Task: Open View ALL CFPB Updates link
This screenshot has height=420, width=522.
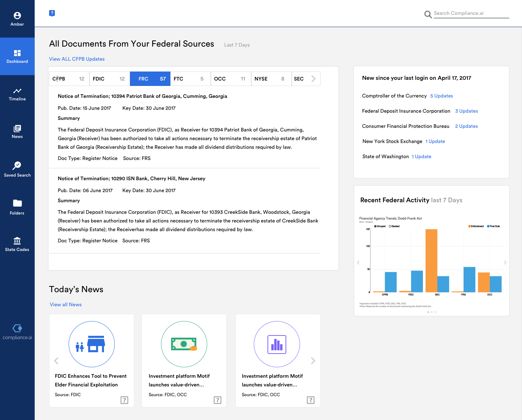Action: click(x=77, y=59)
